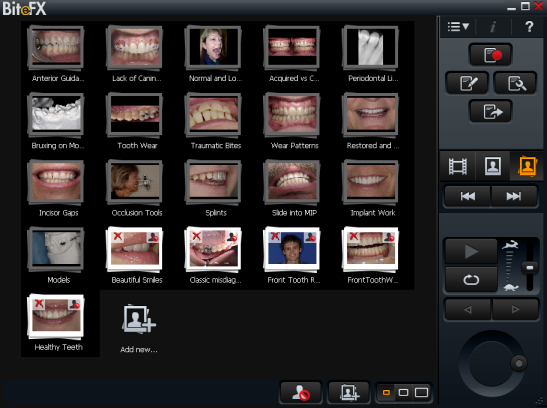Open the Occlusion Tools thumbnail
Image resolution: width=547 pixels, height=408 pixels.
(x=135, y=182)
